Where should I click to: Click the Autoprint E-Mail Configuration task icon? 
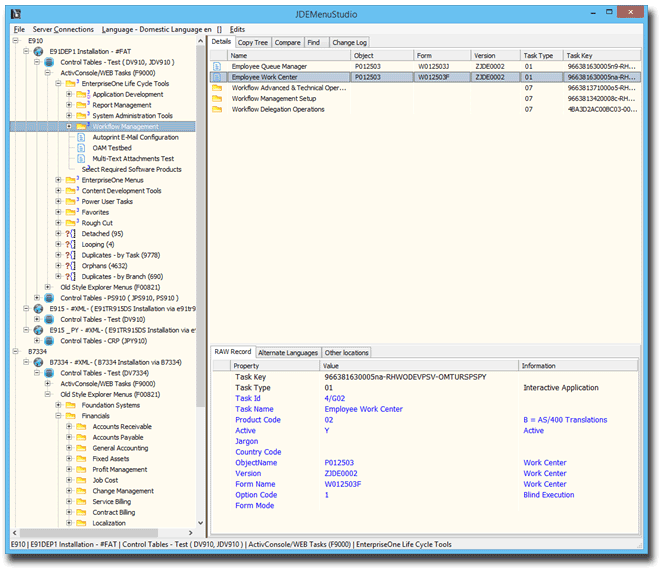(x=81, y=137)
